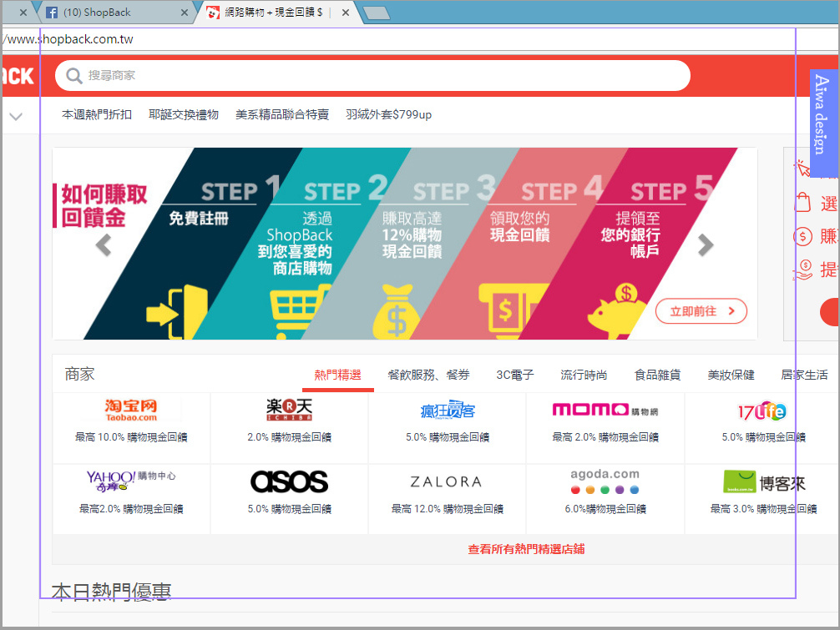Open the 17Life merchant logo
The image size is (840, 630).
[762, 411]
